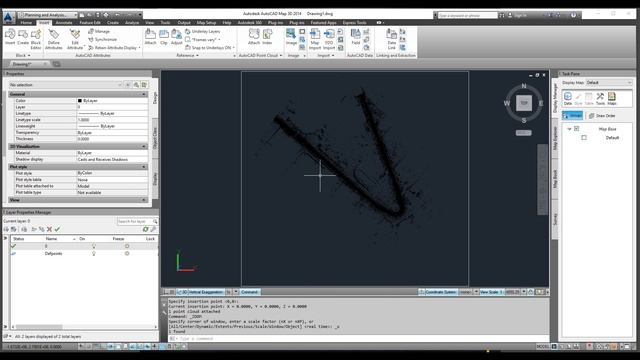Switch to the Map Setup ribbon tab
Image resolution: width=640 pixels, height=360 pixels.
(x=207, y=23)
